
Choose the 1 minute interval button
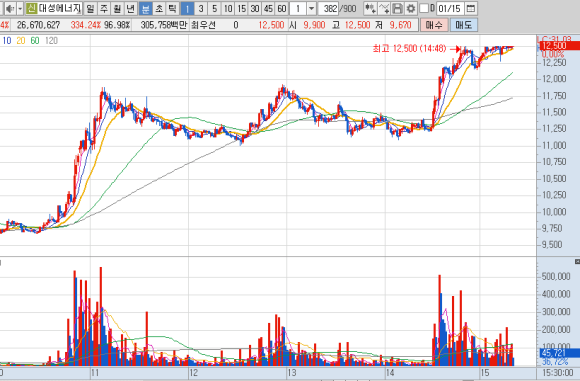pyautogui.click(x=188, y=8)
